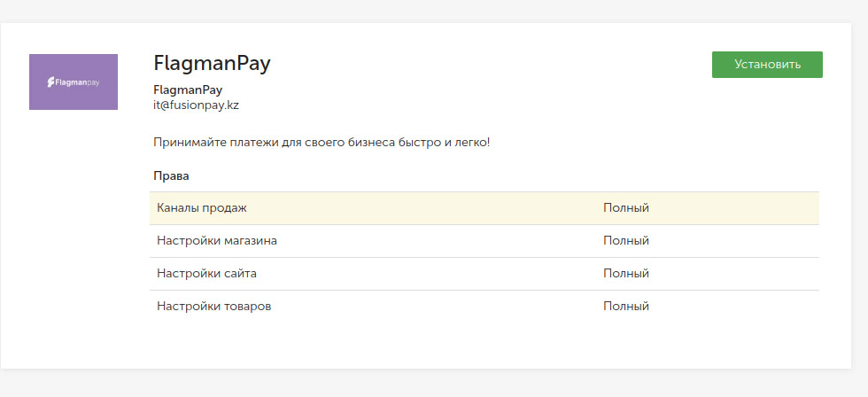Open the it@fusionpay.kz email address
This screenshot has height=397, width=868.
(x=196, y=105)
